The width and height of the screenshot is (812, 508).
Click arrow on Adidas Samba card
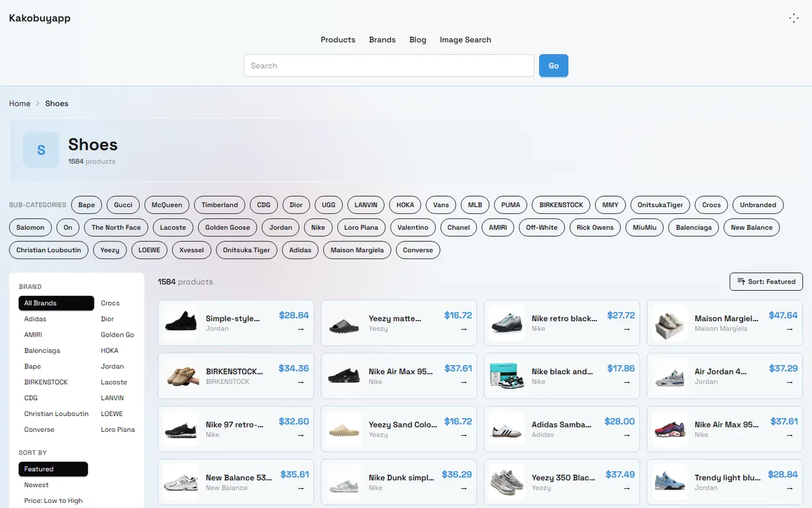pyautogui.click(x=627, y=435)
